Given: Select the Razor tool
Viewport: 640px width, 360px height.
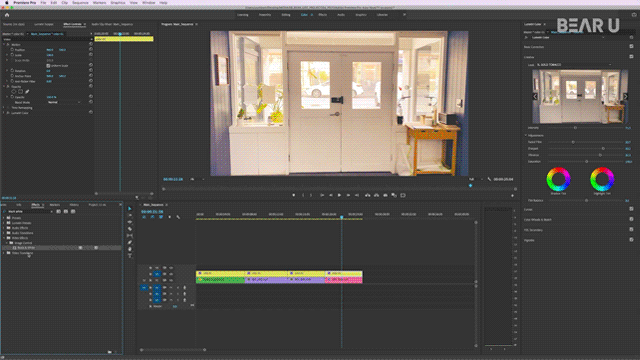Looking at the screenshot, I should (130, 229).
